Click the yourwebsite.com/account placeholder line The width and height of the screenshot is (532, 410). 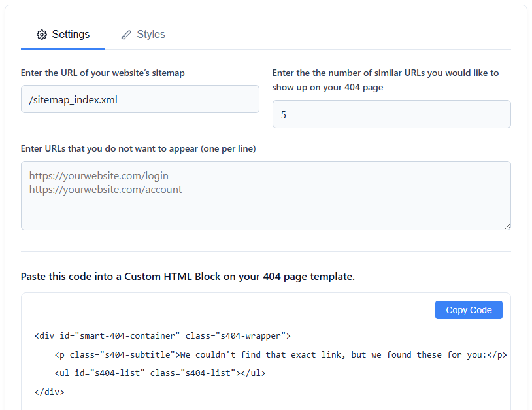click(x=105, y=190)
